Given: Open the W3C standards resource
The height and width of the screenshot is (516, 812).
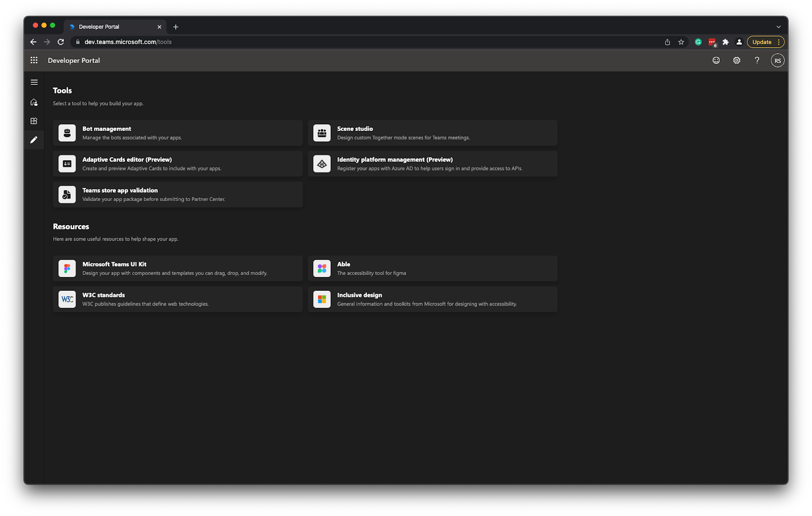Looking at the screenshot, I should (178, 299).
